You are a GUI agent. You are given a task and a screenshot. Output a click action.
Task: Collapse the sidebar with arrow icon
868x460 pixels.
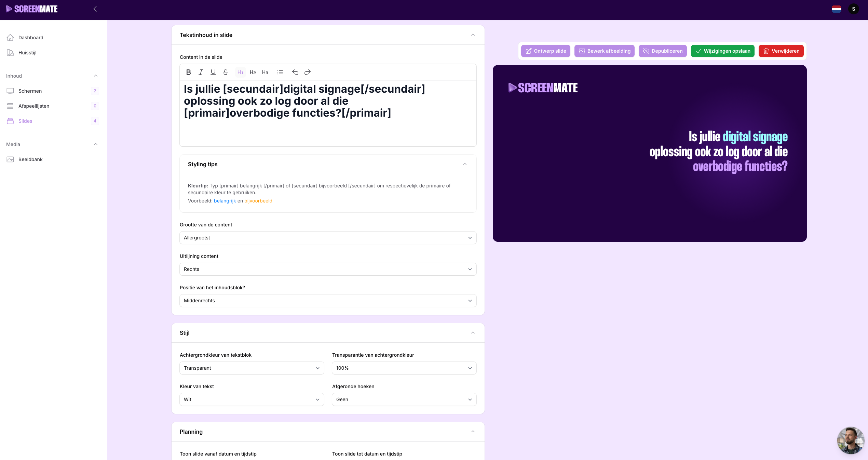pyautogui.click(x=95, y=9)
